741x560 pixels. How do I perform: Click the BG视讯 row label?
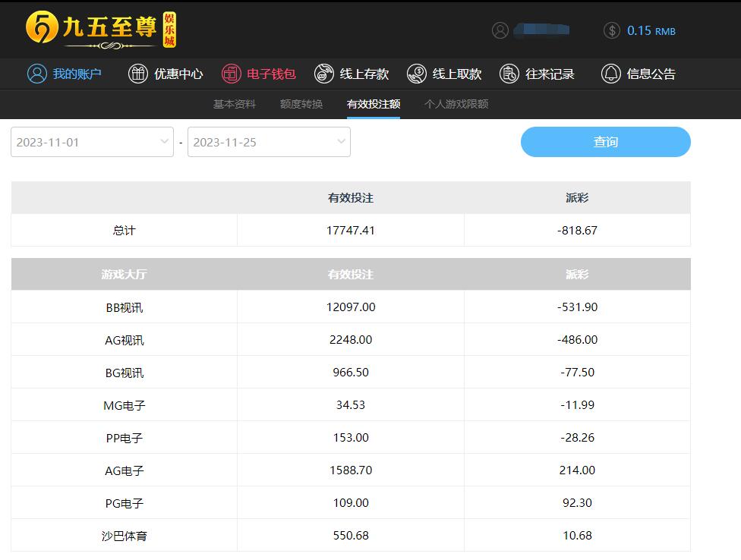[x=125, y=373]
